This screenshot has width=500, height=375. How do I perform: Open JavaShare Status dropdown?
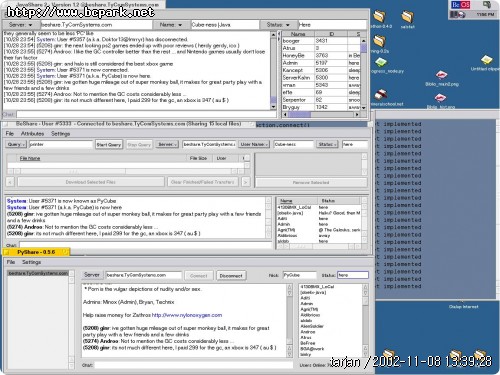click(278, 25)
